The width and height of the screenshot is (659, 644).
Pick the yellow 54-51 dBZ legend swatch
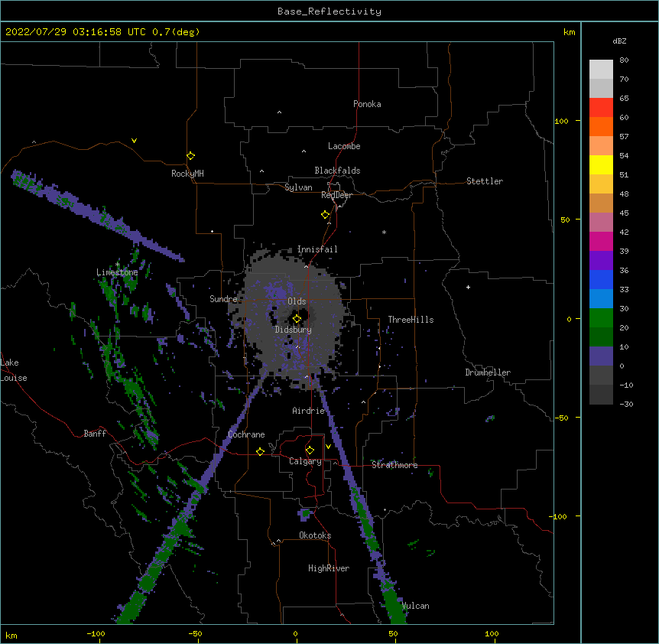pyautogui.click(x=601, y=164)
